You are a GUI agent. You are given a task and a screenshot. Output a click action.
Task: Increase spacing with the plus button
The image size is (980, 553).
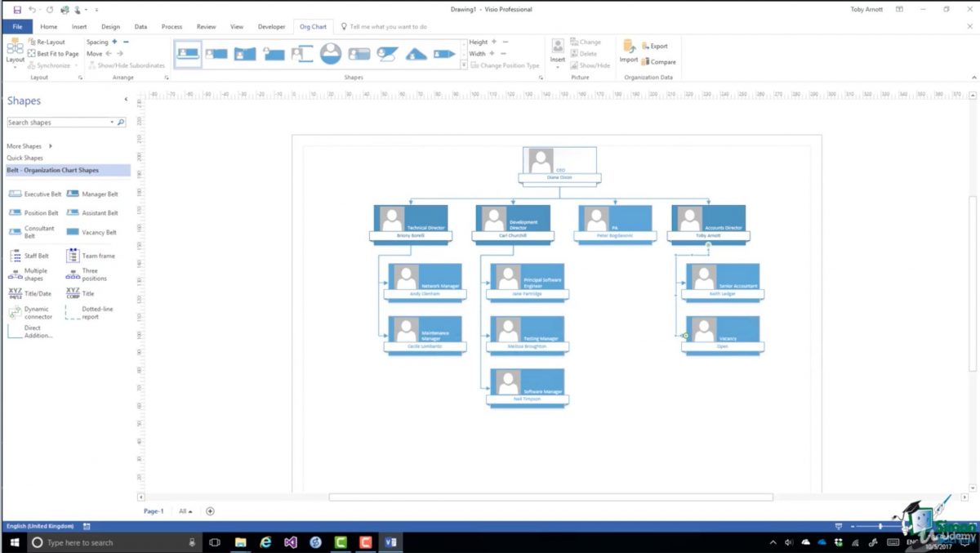pos(115,42)
